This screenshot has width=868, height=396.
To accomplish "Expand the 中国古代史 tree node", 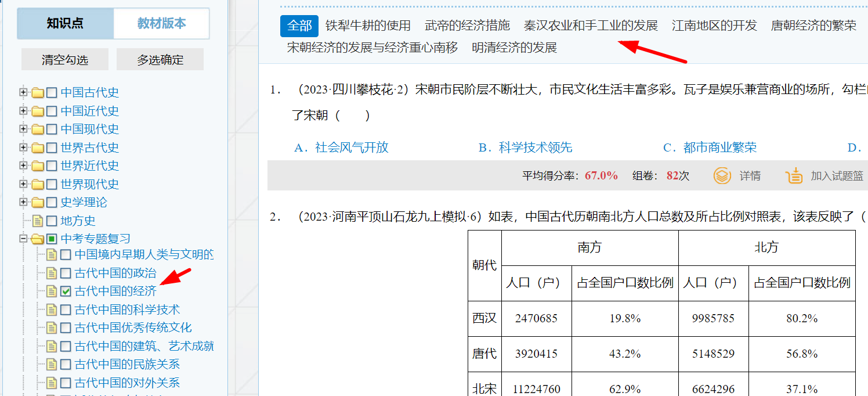I will (23, 92).
